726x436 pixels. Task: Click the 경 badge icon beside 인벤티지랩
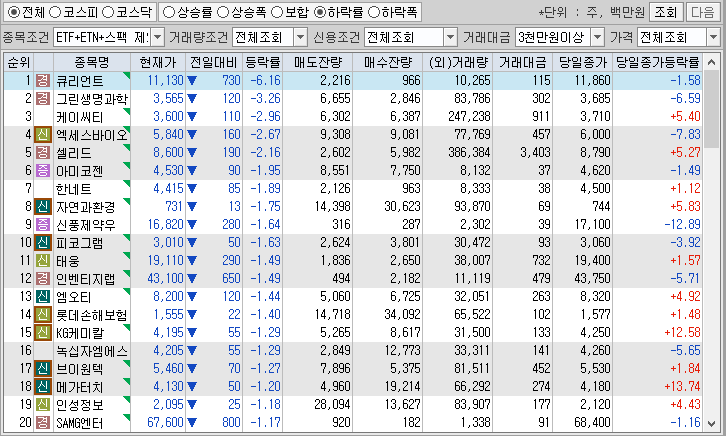(x=43, y=279)
